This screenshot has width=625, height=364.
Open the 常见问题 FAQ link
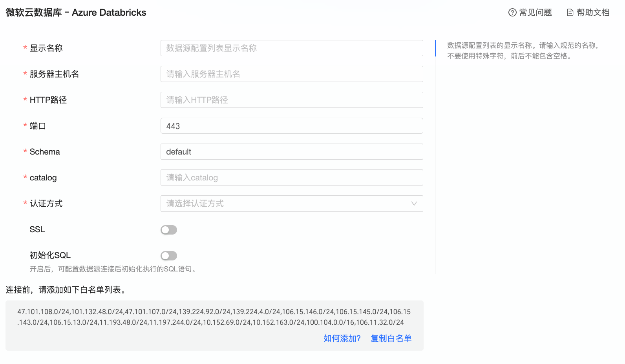pos(530,13)
